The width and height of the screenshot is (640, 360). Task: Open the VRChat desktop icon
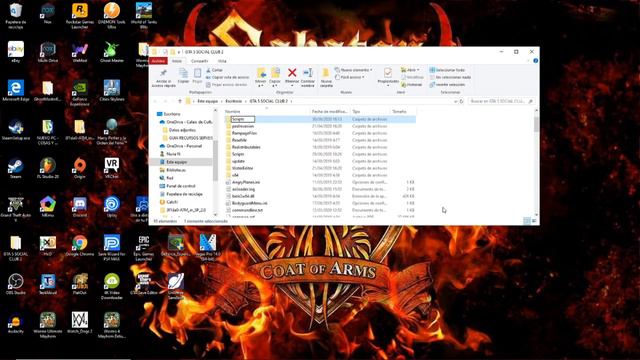point(111,168)
